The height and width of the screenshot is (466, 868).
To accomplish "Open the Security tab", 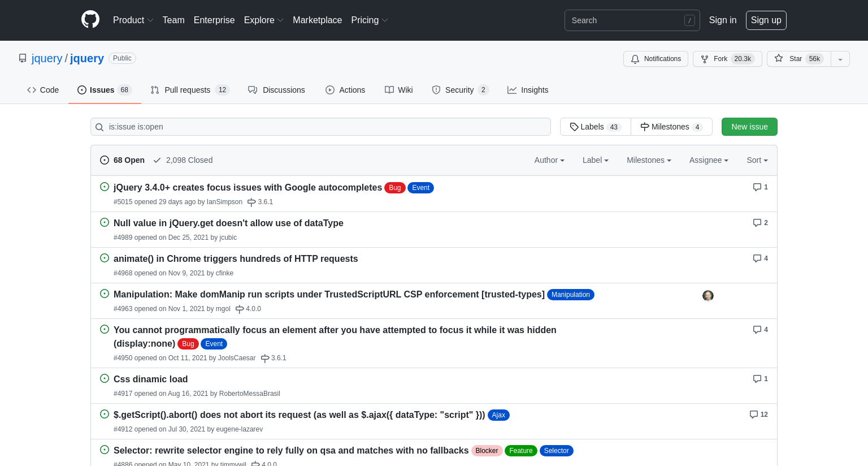I will point(461,90).
